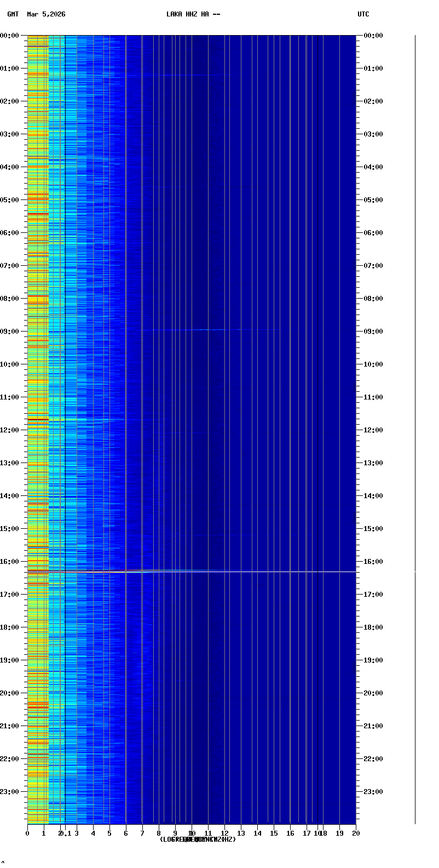Click the UTC label at top right
Image resolution: width=439 pixels, height=868 pixels.
click(363, 14)
